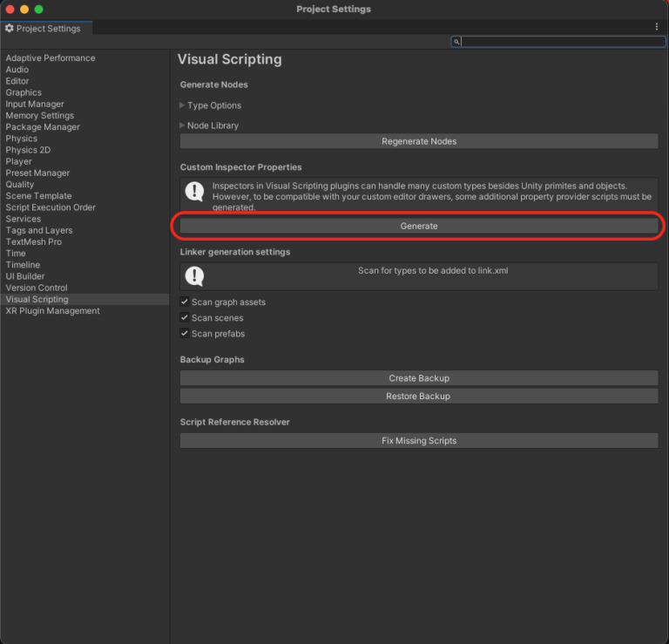
Task: Click the Generate button
Action: click(x=419, y=226)
